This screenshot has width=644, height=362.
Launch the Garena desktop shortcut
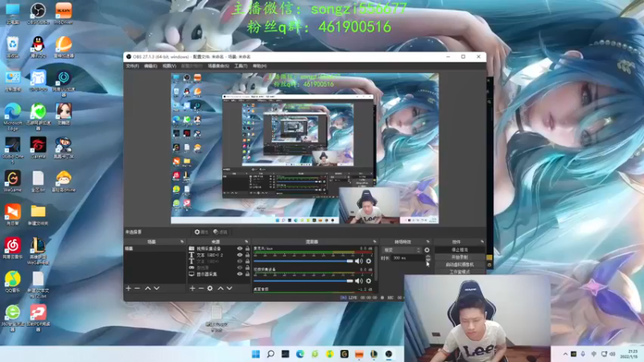38,148
